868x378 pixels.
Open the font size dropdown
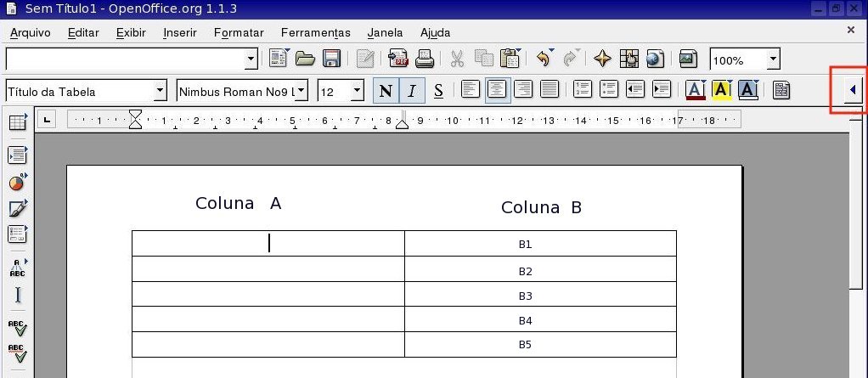coord(357,91)
